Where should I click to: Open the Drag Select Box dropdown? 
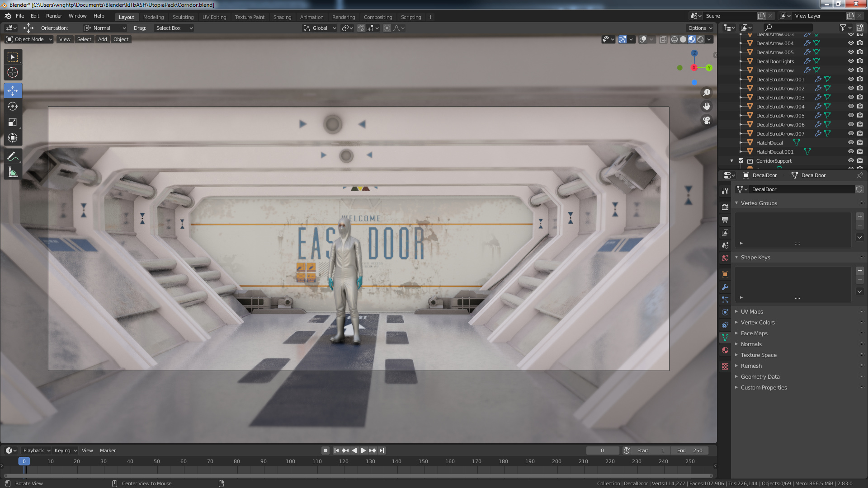(x=174, y=28)
